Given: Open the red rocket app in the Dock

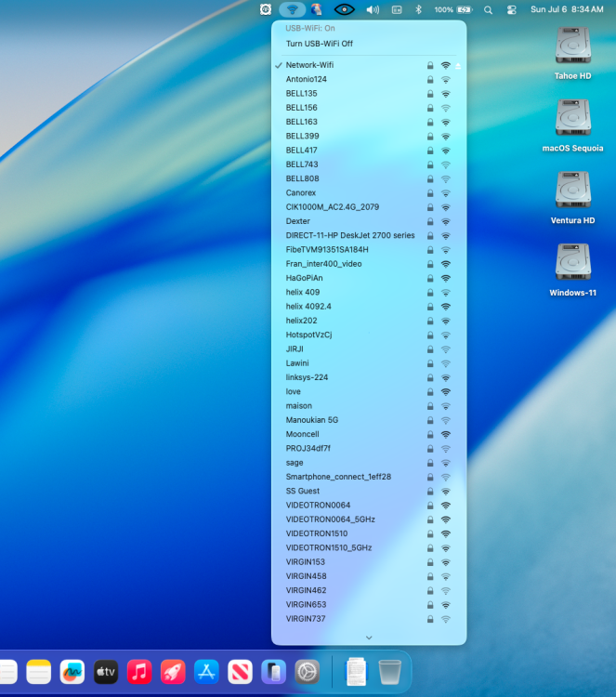Looking at the screenshot, I should pyautogui.click(x=173, y=672).
